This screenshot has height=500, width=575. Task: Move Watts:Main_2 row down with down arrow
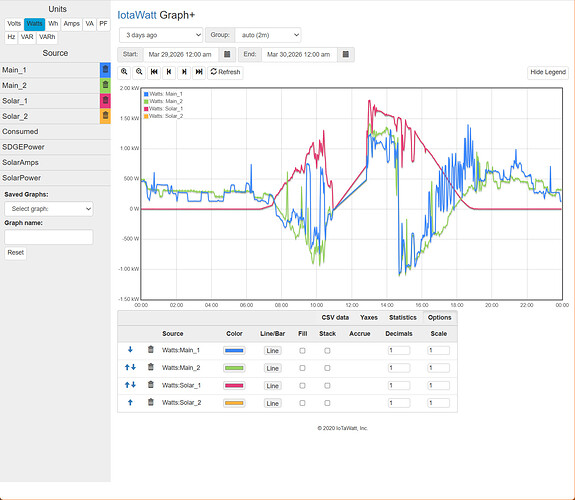(133, 367)
